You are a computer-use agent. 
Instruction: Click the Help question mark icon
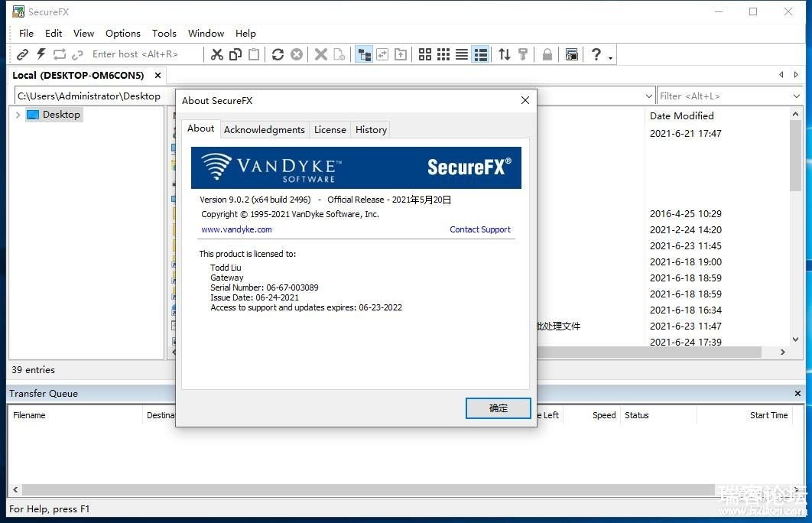596,54
